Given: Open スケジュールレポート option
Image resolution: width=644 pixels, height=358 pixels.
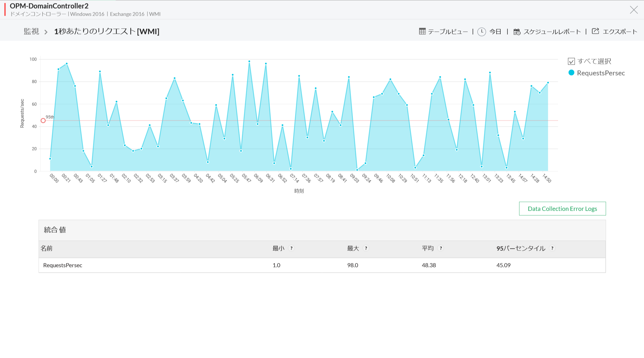Looking at the screenshot, I should [552, 32].
